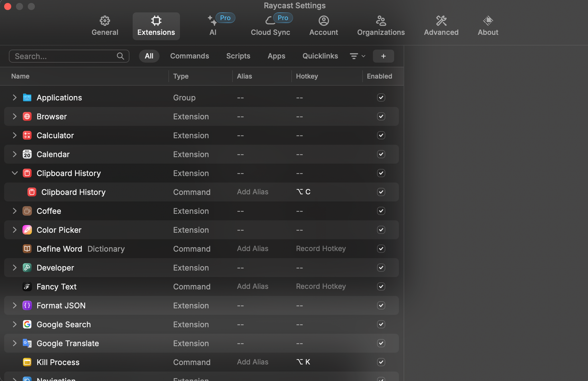Open the Organizations settings tab
This screenshot has height=381, width=588.
(381, 26)
